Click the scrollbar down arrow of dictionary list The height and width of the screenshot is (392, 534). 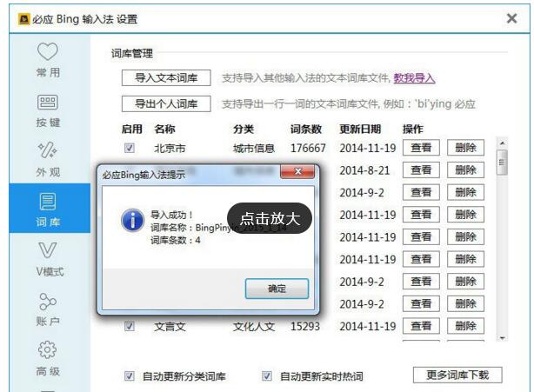tap(502, 338)
